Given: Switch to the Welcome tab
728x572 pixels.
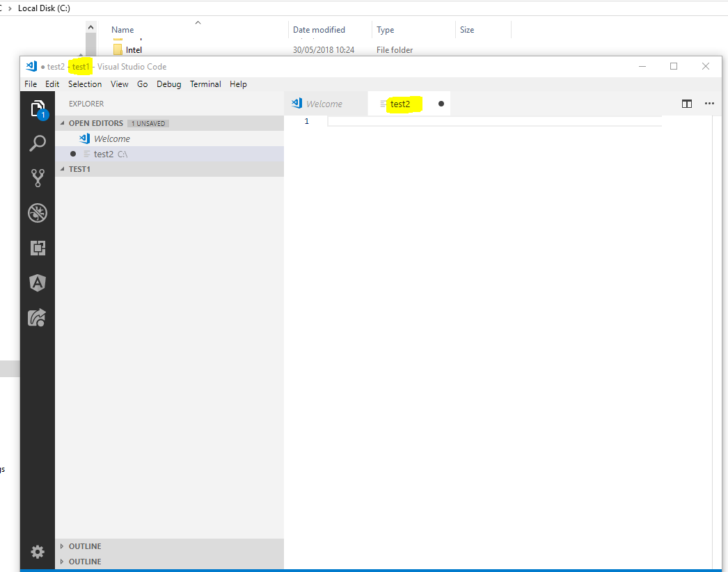Looking at the screenshot, I should click(326, 103).
